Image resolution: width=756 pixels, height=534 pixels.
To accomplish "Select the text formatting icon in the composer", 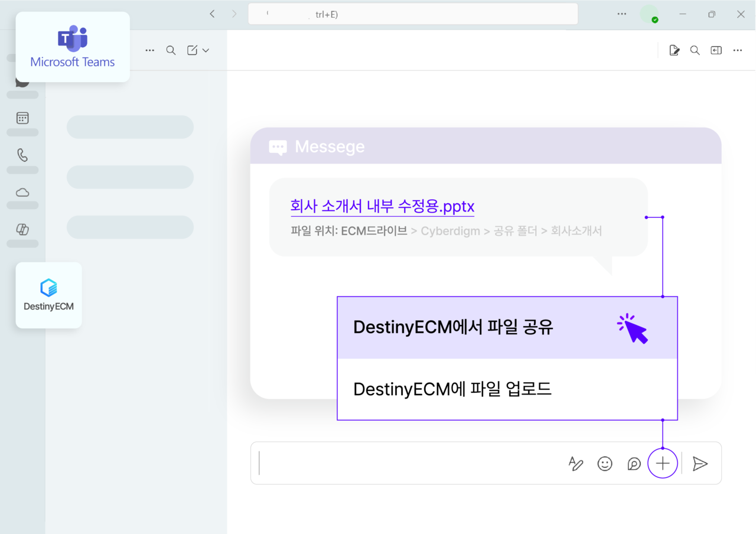I will point(576,463).
